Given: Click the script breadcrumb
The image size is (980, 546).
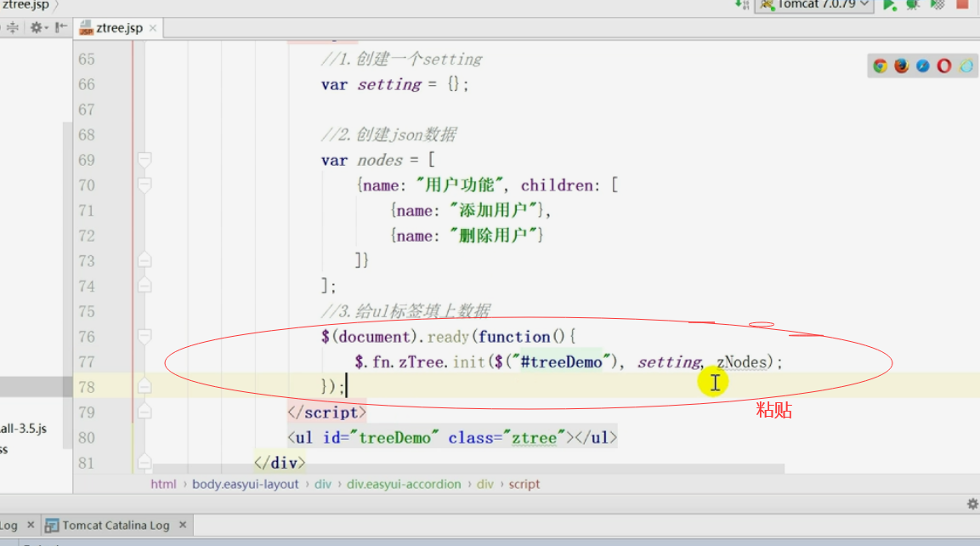Looking at the screenshot, I should click(x=524, y=484).
